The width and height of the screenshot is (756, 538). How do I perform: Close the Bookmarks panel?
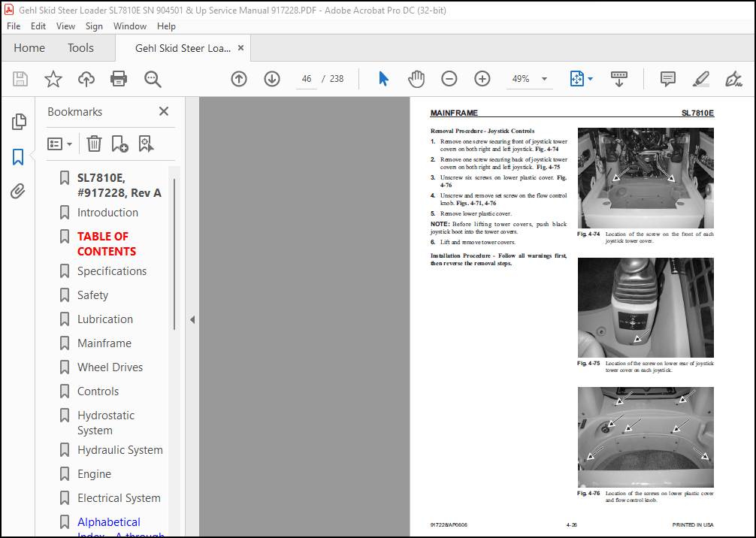pyautogui.click(x=164, y=111)
